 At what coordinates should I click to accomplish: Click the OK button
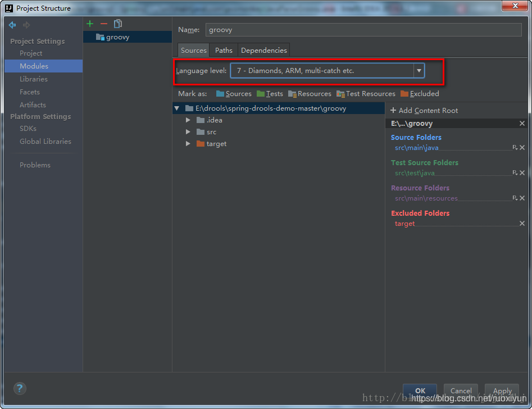coord(420,390)
